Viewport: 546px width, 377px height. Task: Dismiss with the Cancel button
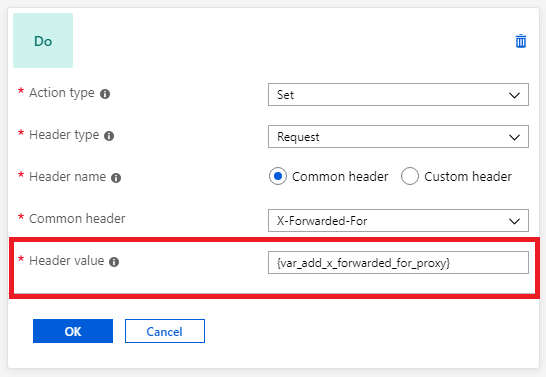pyautogui.click(x=165, y=331)
